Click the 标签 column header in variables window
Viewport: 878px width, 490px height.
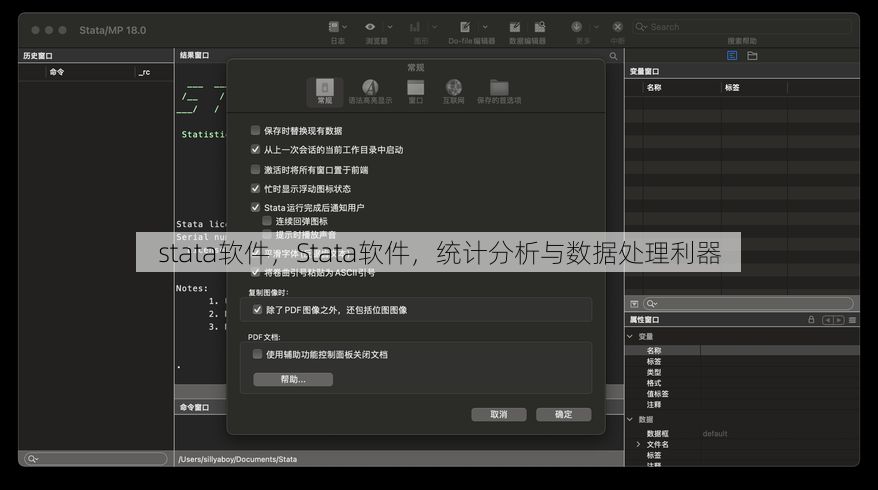[732, 87]
